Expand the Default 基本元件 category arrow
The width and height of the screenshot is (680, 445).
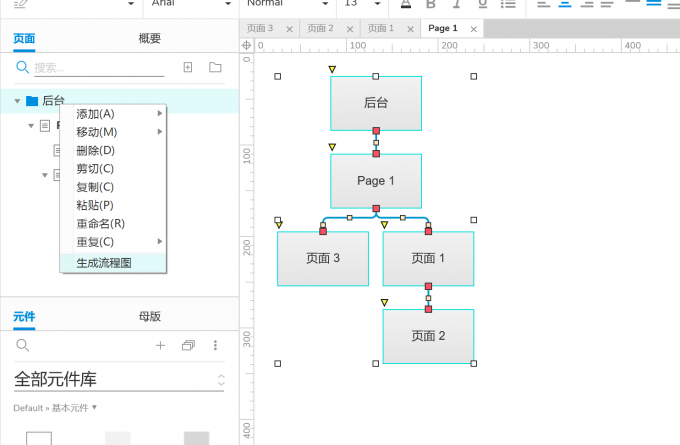point(94,407)
